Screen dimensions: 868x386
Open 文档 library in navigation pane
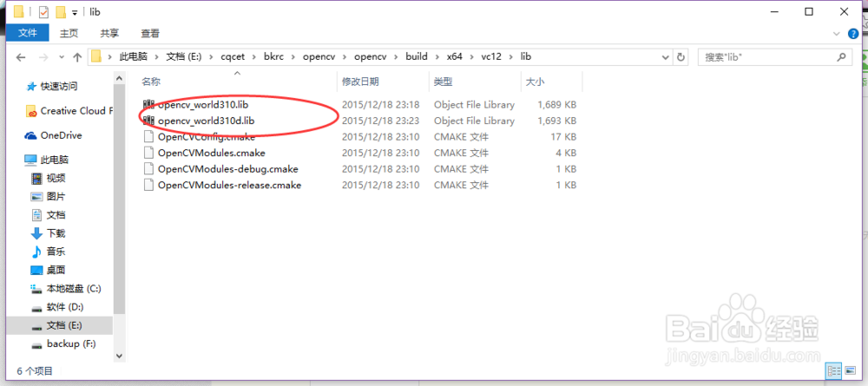[x=56, y=214]
